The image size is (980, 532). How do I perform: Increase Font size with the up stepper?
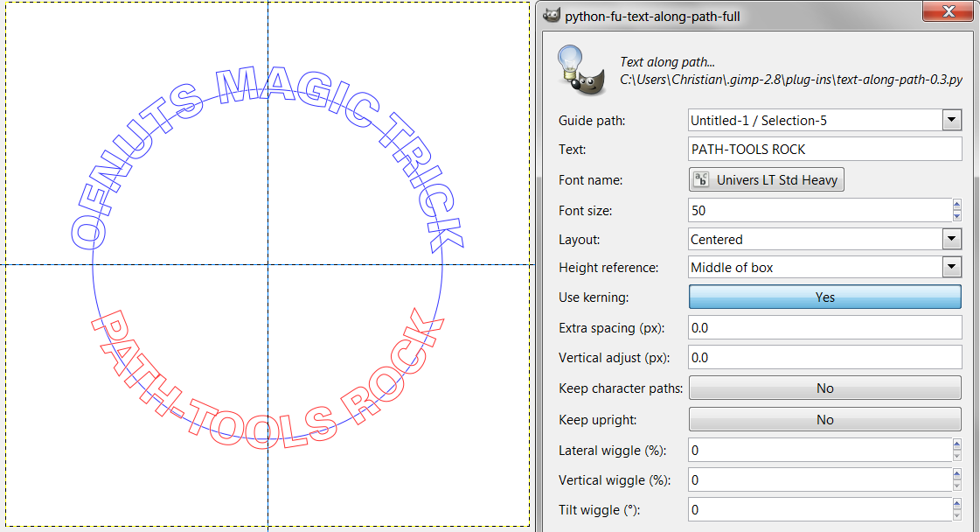(x=956, y=204)
